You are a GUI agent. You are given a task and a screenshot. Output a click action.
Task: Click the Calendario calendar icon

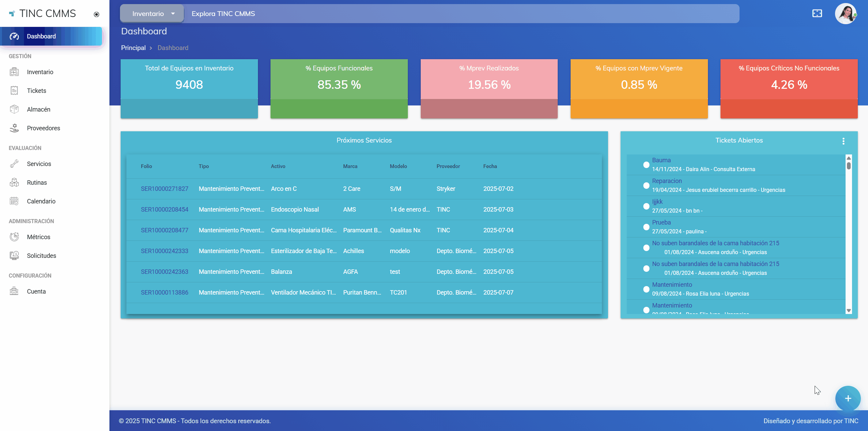tap(14, 201)
